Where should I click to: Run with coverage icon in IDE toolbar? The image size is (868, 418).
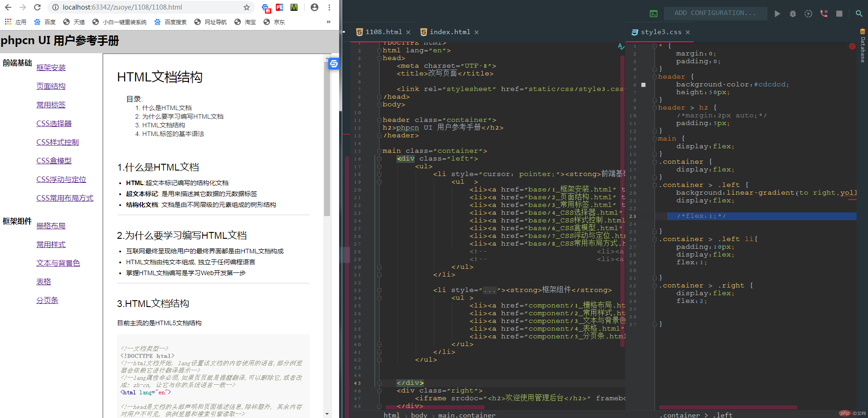[x=808, y=14]
